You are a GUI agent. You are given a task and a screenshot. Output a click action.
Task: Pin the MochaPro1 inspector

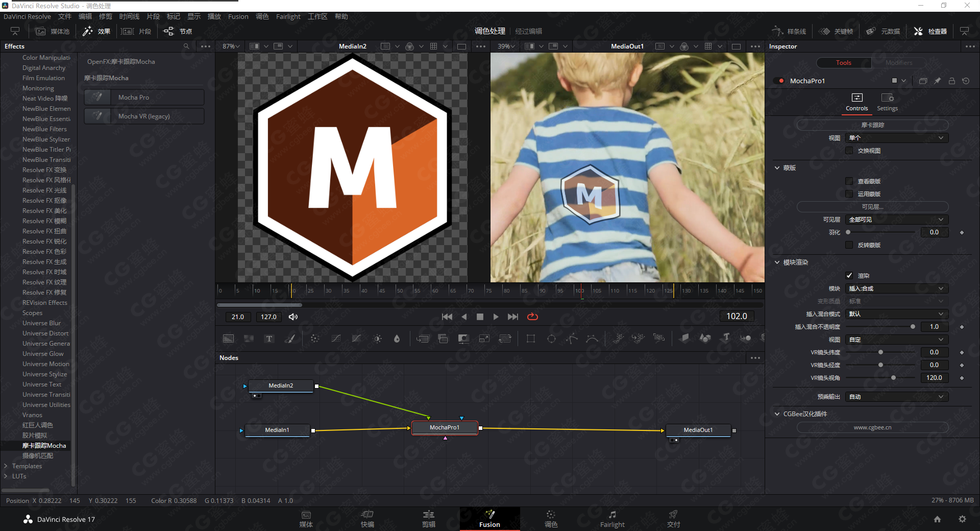pyautogui.click(x=937, y=81)
